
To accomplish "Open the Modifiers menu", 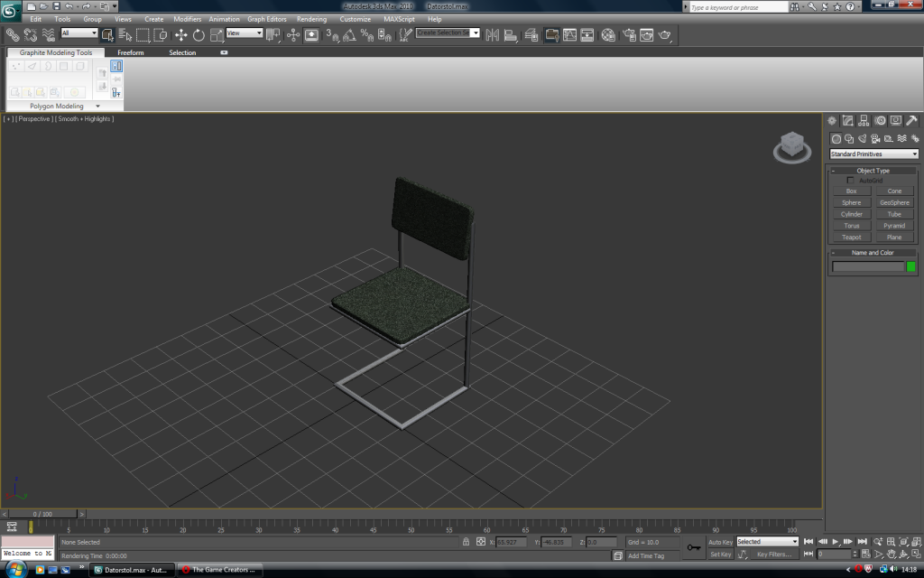I will click(x=187, y=19).
